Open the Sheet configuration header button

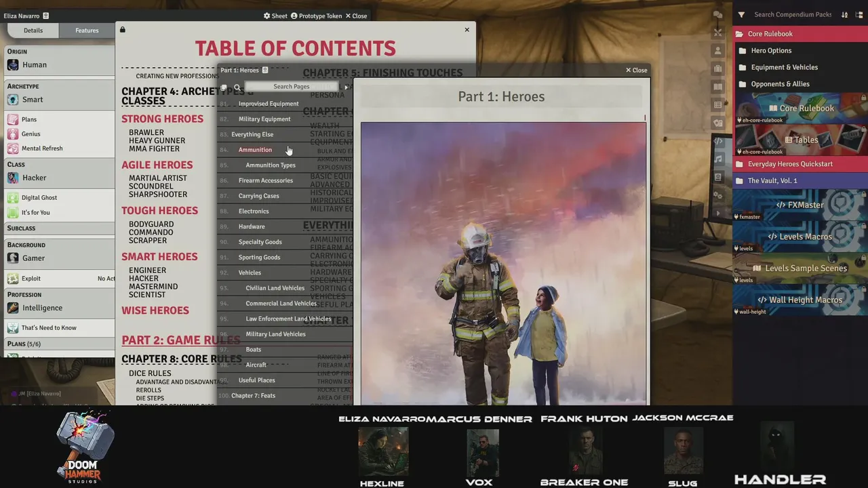tap(275, 16)
